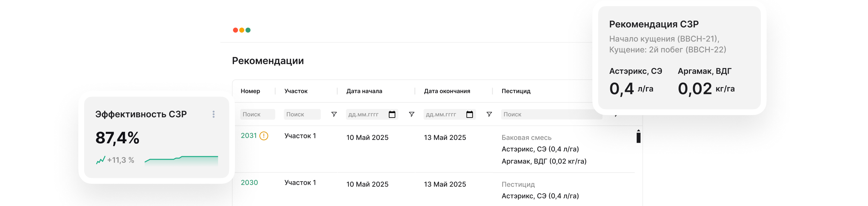The height and width of the screenshot is (206, 868).
Task: Open recommendation number 2031
Action: 249,136
